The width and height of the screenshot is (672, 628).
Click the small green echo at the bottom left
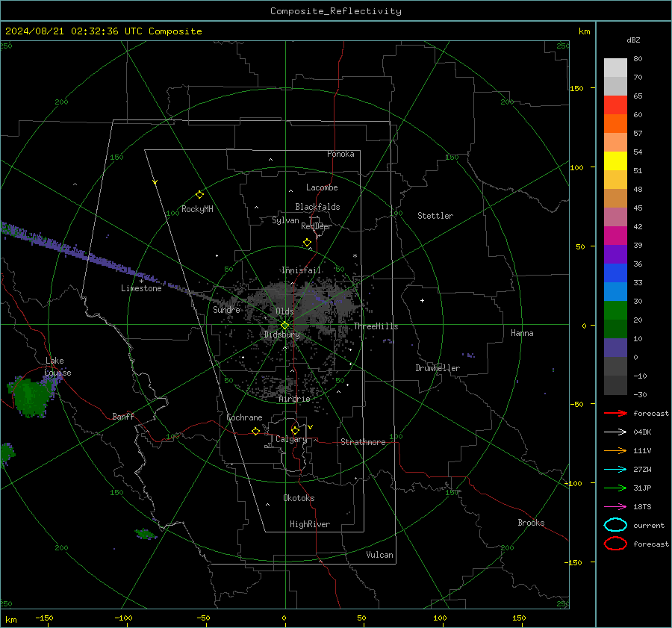[x=145, y=534]
